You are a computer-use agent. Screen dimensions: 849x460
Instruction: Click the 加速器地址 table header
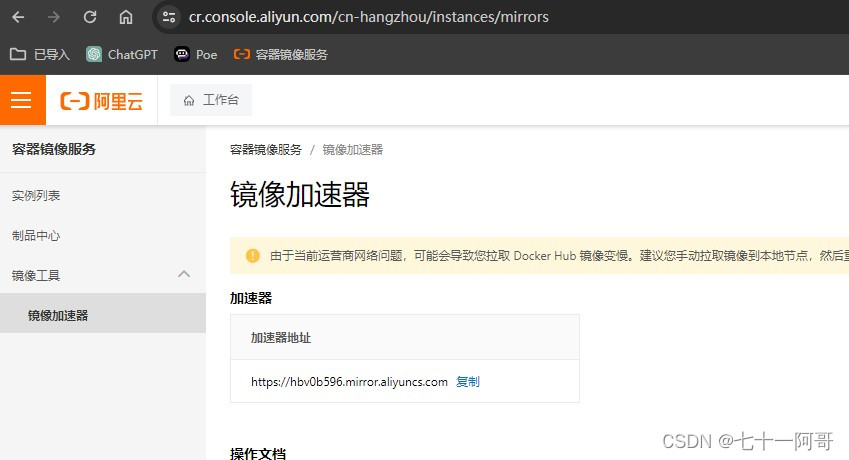pos(405,337)
